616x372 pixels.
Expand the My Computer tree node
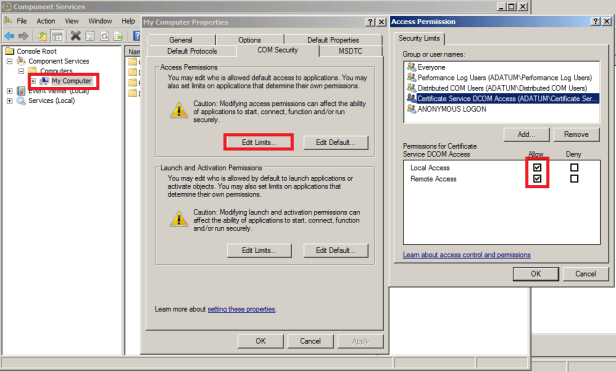[x=33, y=81]
